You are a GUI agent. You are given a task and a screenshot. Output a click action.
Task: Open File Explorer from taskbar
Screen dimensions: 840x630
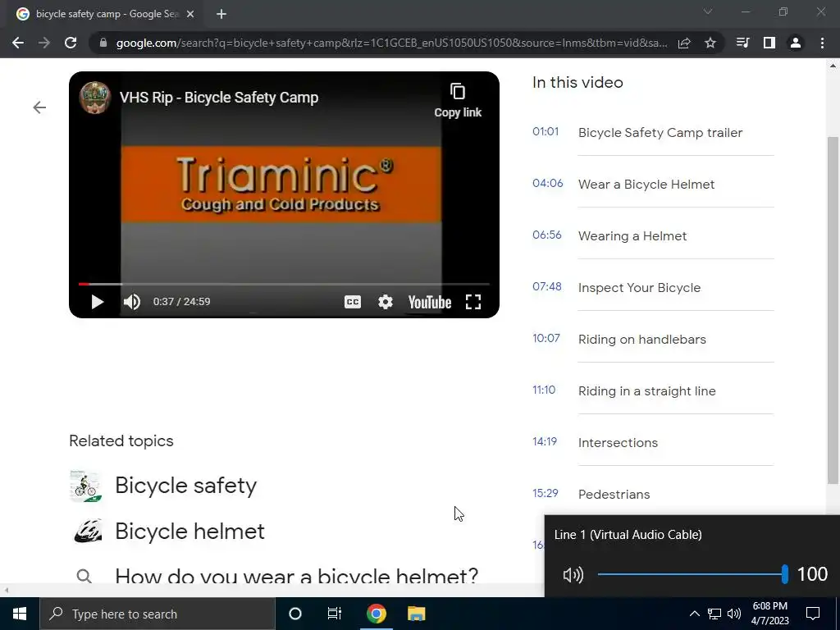(416, 614)
